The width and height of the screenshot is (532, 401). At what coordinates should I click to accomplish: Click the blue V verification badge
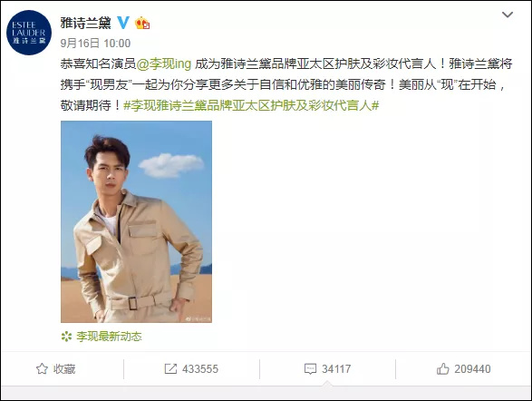point(123,23)
